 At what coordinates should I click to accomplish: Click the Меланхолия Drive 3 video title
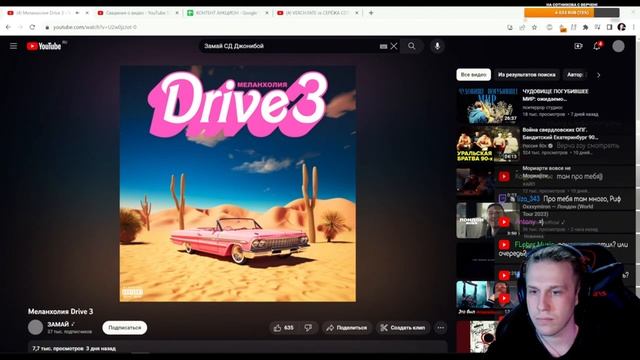pos(60,311)
